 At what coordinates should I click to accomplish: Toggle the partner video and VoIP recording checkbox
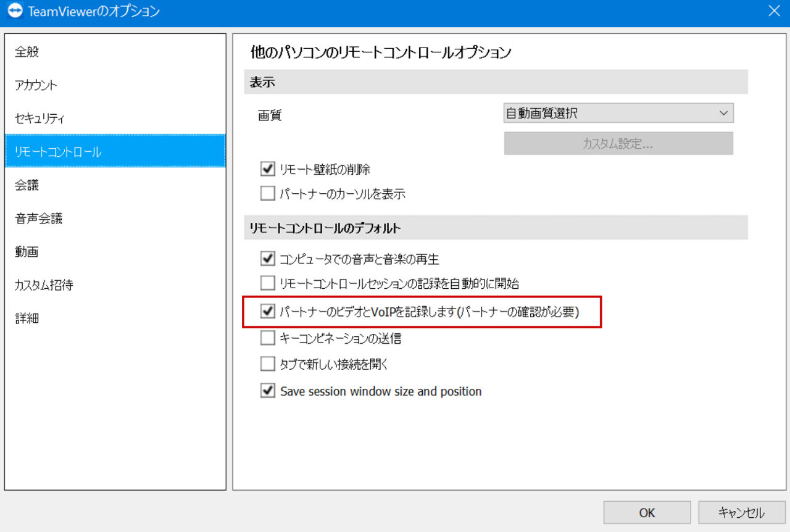268,312
